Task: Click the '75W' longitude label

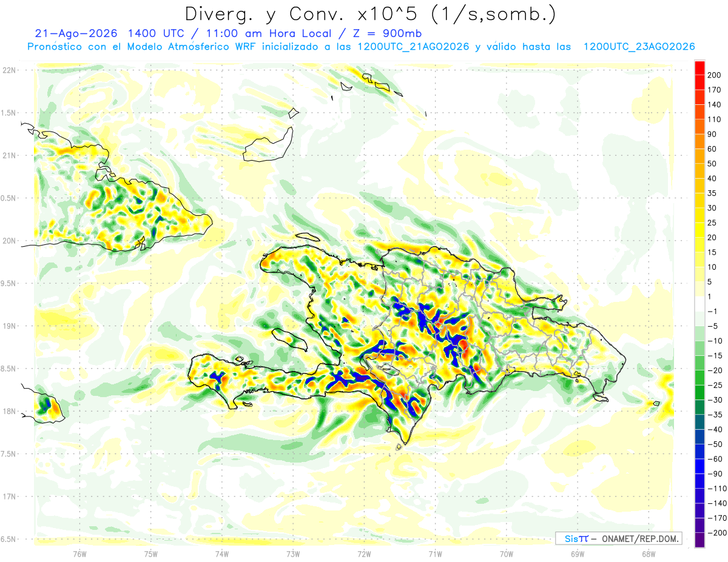Action: (151, 554)
